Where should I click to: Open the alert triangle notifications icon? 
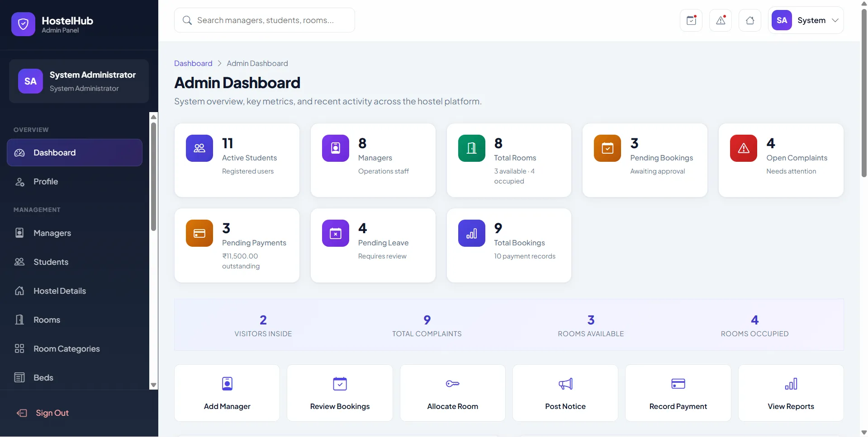721,20
